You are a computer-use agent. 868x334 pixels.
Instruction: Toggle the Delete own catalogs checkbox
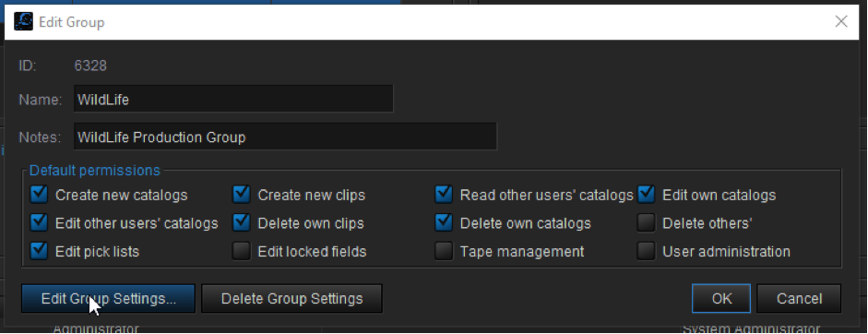(x=444, y=222)
